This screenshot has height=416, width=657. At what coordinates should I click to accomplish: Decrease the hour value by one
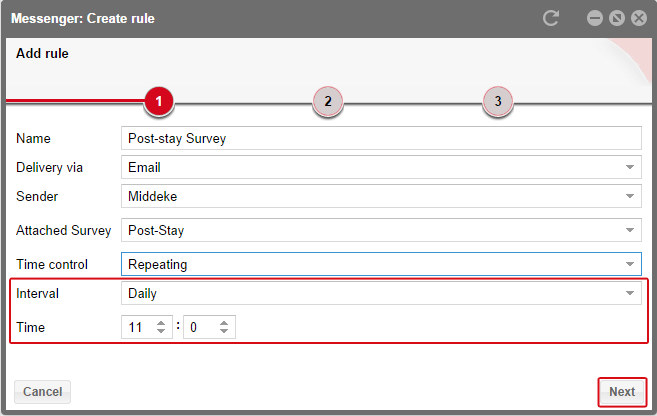pos(162,332)
